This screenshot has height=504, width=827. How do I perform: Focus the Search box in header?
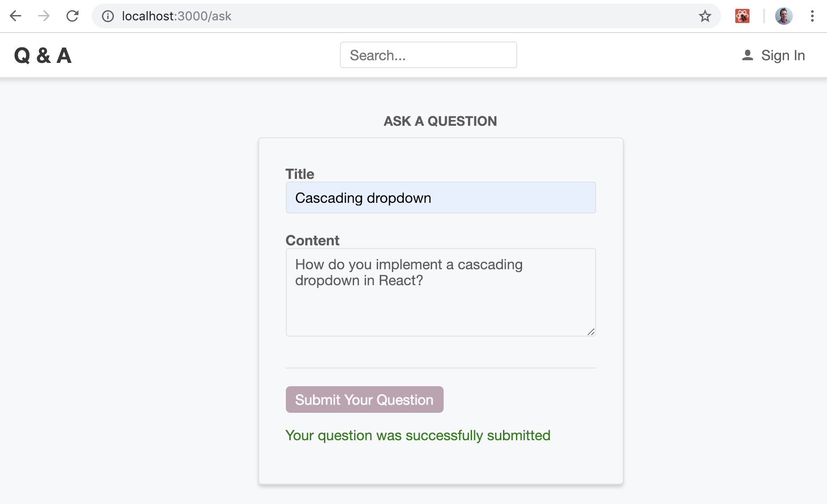click(428, 55)
